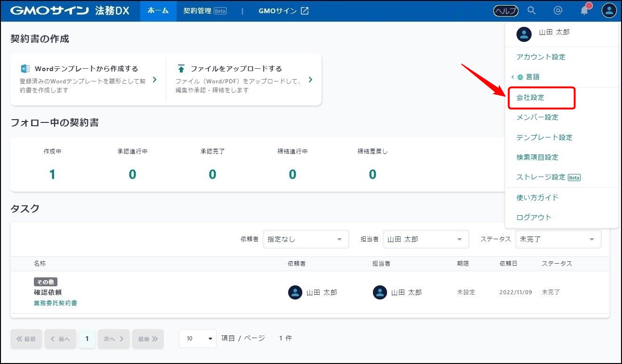Image resolution: width=622 pixels, height=364 pixels.
Task: Open the GMOサイン external link
Action: coord(283,11)
